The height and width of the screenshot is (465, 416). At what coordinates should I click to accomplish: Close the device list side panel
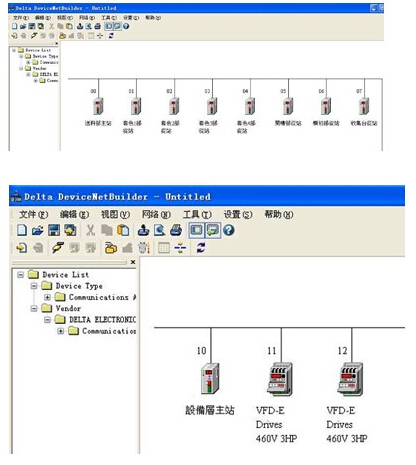coord(133,262)
